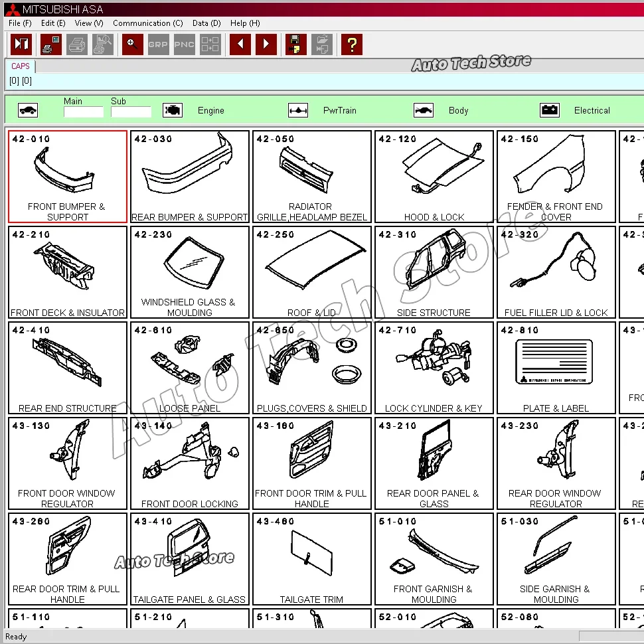This screenshot has height=644, width=644.
Task: Go to next page with right arrow
Action: 266,44
